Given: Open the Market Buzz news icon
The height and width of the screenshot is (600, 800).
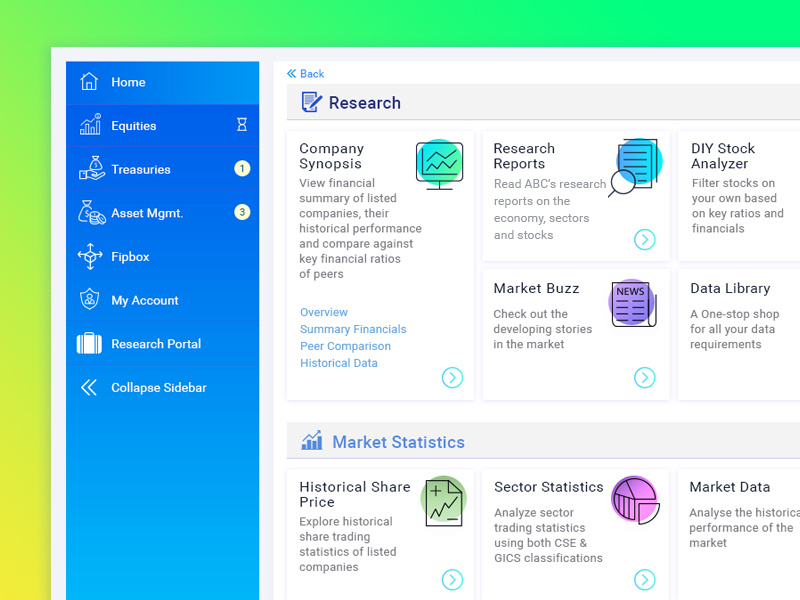Looking at the screenshot, I should coord(633,304).
